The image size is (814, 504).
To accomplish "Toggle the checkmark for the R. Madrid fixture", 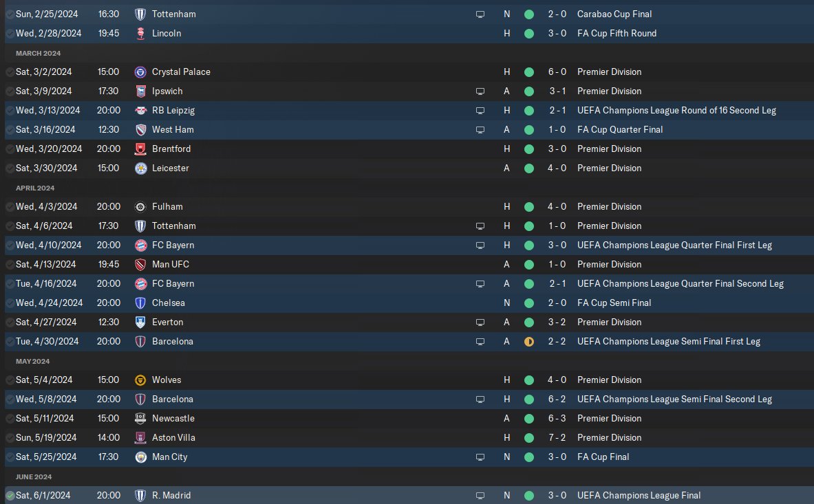I will (x=10, y=496).
